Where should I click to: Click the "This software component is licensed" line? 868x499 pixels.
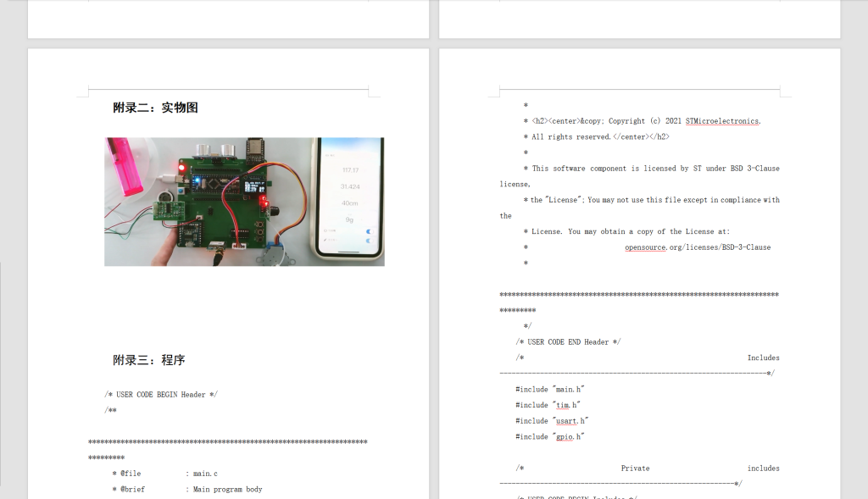click(x=651, y=169)
